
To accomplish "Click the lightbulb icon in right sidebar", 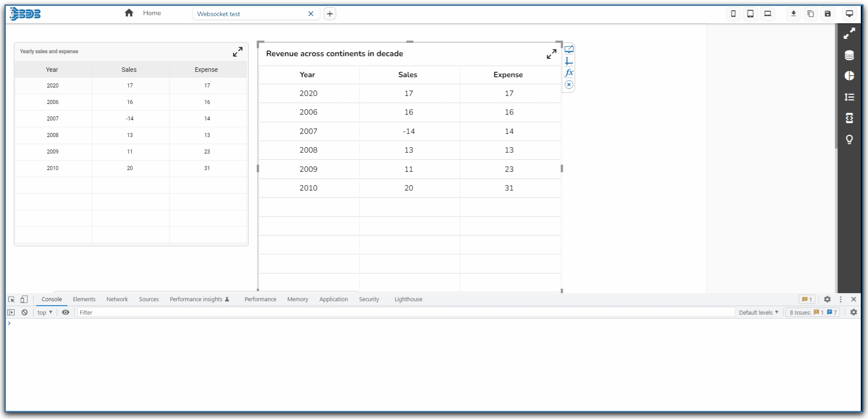I will pyautogui.click(x=849, y=140).
